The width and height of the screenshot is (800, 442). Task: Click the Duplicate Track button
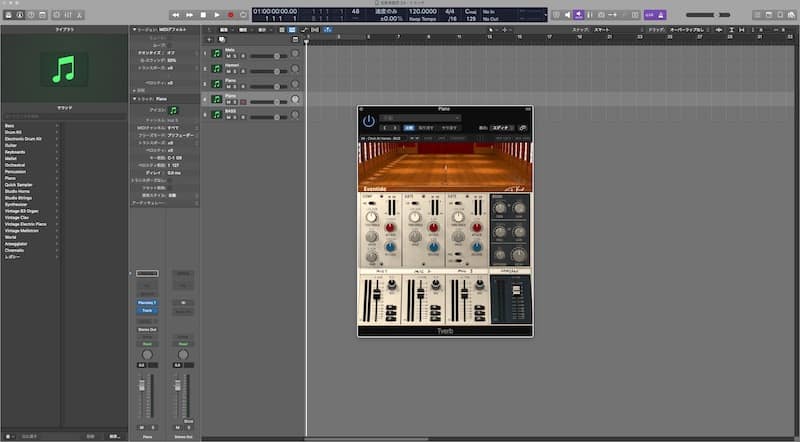pos(221,39)
